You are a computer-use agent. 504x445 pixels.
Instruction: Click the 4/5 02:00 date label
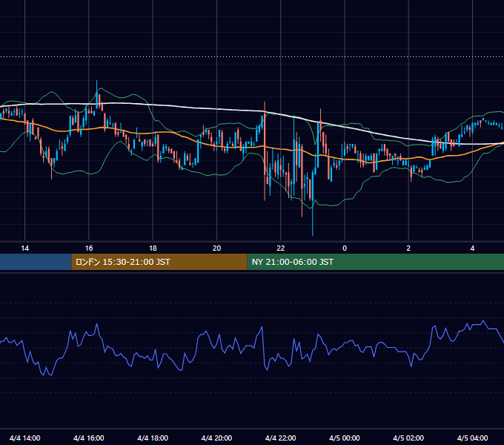(x=408, y=438)
